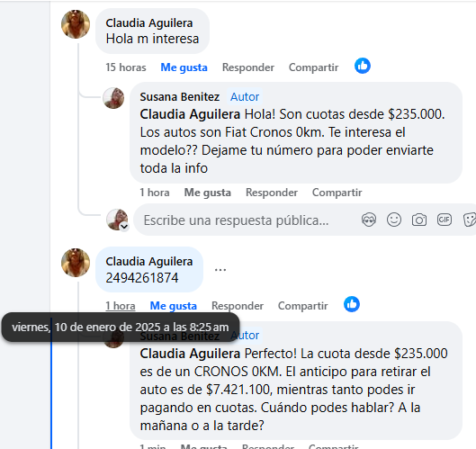This screenshot has width=476, height=449.
Task: Open the sticker picker in reply box
Action: pos(470,220)
